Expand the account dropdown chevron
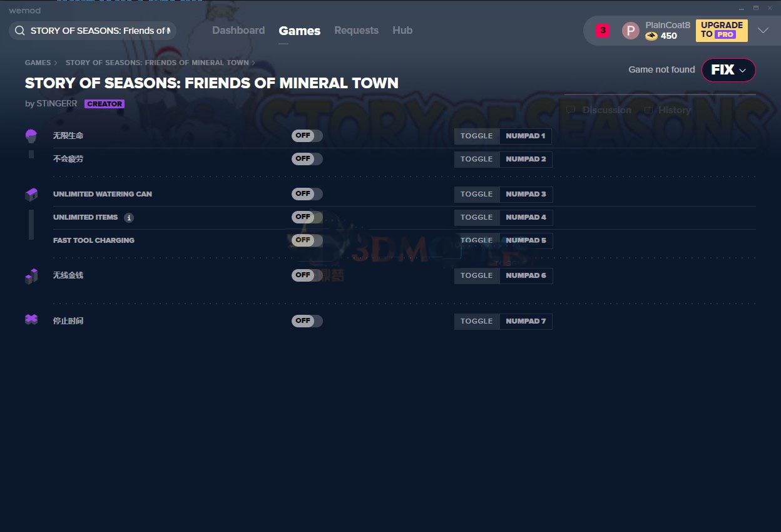 coord(763,31)
